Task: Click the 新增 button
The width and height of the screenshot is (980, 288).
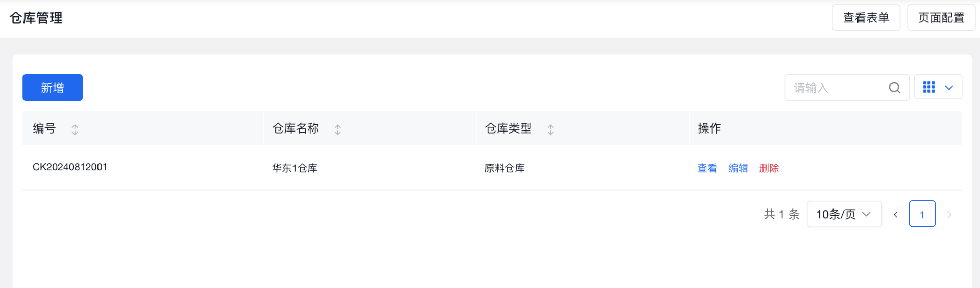Action: click(x=53, y=88)
